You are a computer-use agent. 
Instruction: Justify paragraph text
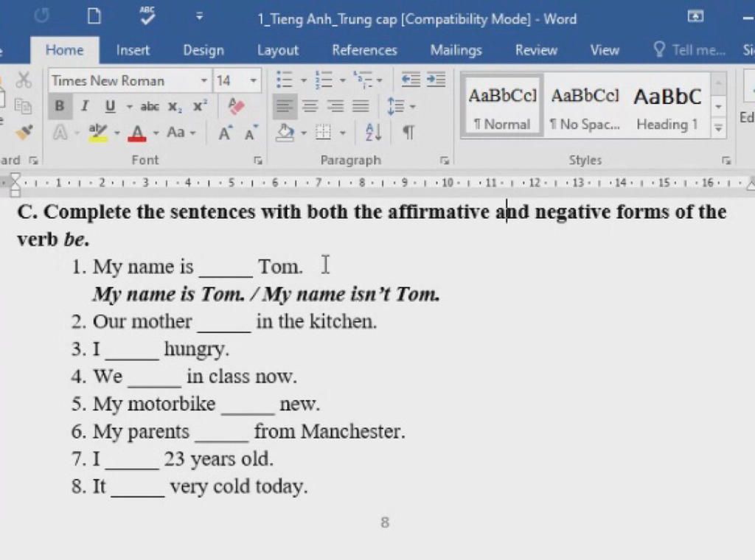pos(361,106)
